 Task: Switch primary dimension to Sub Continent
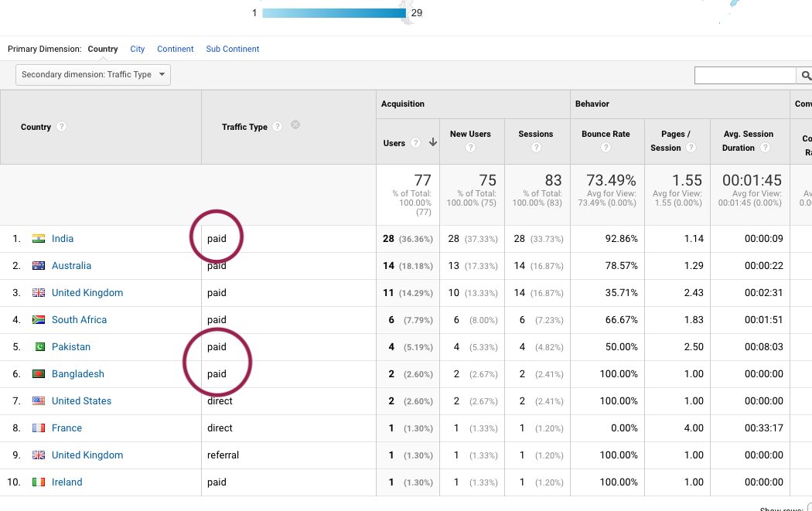click(x=233, y=49)
